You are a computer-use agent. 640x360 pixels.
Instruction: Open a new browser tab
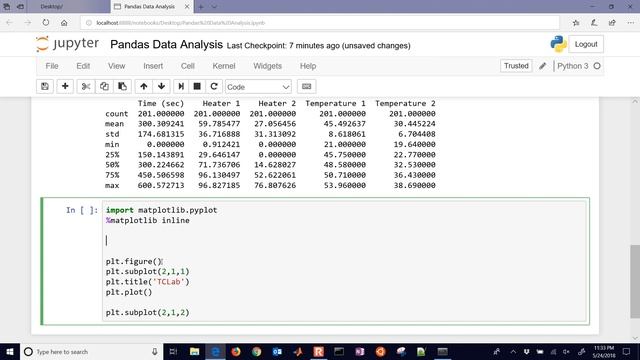click(201, 7)
